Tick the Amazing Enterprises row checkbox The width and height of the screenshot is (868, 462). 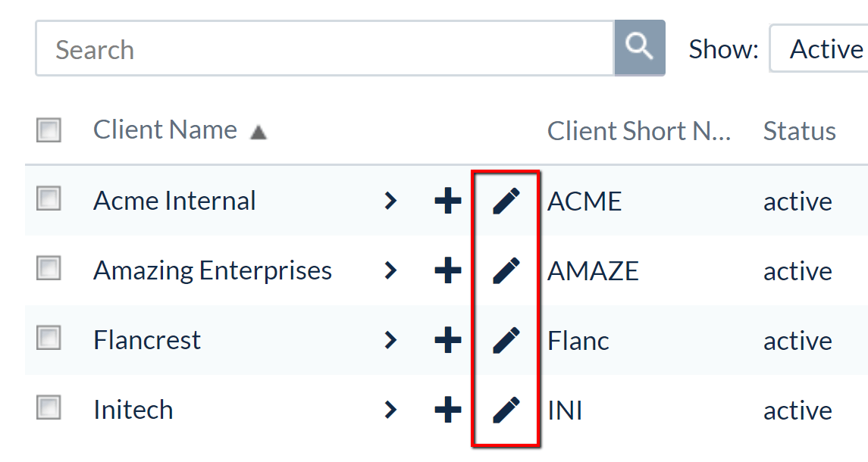pos(48,270)
